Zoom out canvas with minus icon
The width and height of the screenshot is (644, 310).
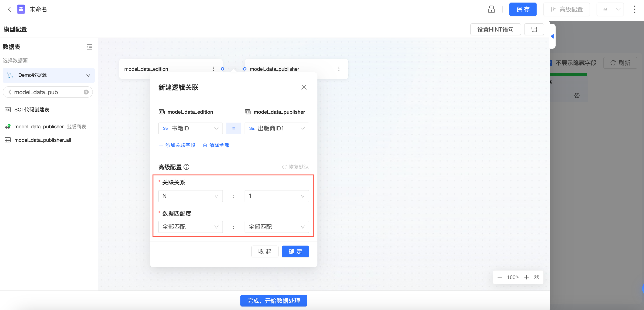[499, 277]
